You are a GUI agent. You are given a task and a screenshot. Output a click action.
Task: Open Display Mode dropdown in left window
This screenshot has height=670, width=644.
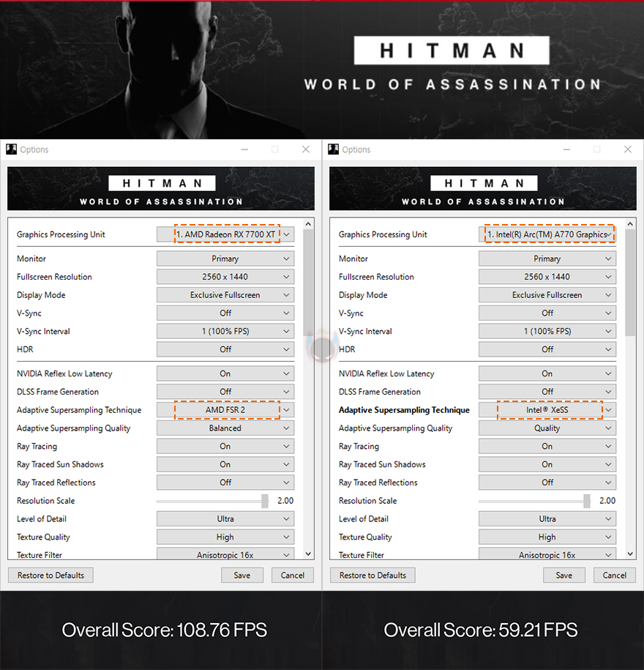click(225, 295)
